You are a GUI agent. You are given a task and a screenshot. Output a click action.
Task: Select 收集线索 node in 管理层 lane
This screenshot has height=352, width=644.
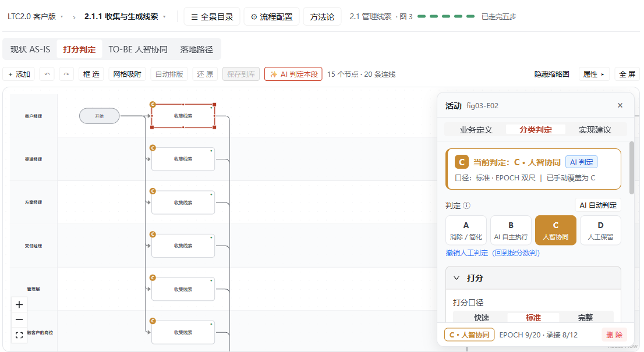pos(183,289)
